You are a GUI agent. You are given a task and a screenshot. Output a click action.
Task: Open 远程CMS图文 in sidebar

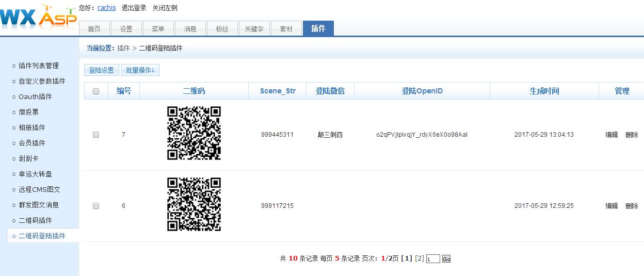tap(40, 189)
